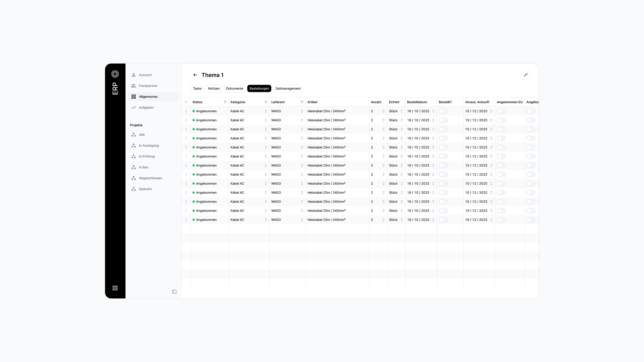Switch to the Zeitmanagement tab
Screen dimensions: 644x362
288,88
